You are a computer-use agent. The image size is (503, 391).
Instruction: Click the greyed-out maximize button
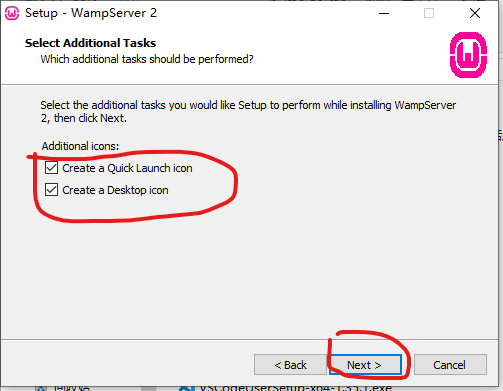tap(429, 13)
